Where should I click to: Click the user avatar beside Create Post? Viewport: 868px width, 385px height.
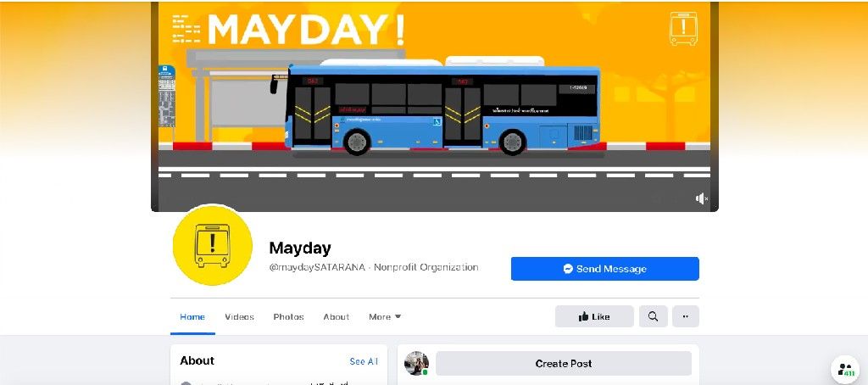click(x=416, y=364)
